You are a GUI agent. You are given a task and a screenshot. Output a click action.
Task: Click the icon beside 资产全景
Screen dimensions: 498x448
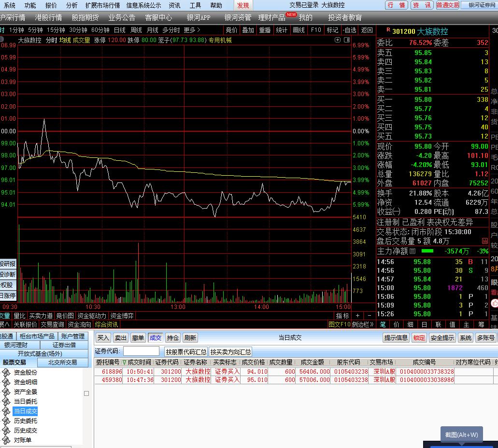(x=6, y=392)
